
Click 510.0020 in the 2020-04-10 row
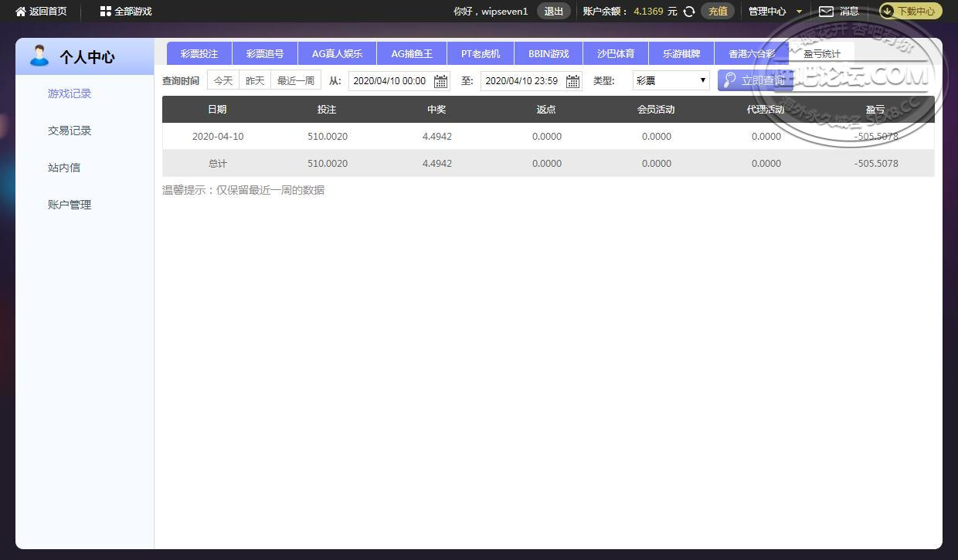click(x=328, y=137)
